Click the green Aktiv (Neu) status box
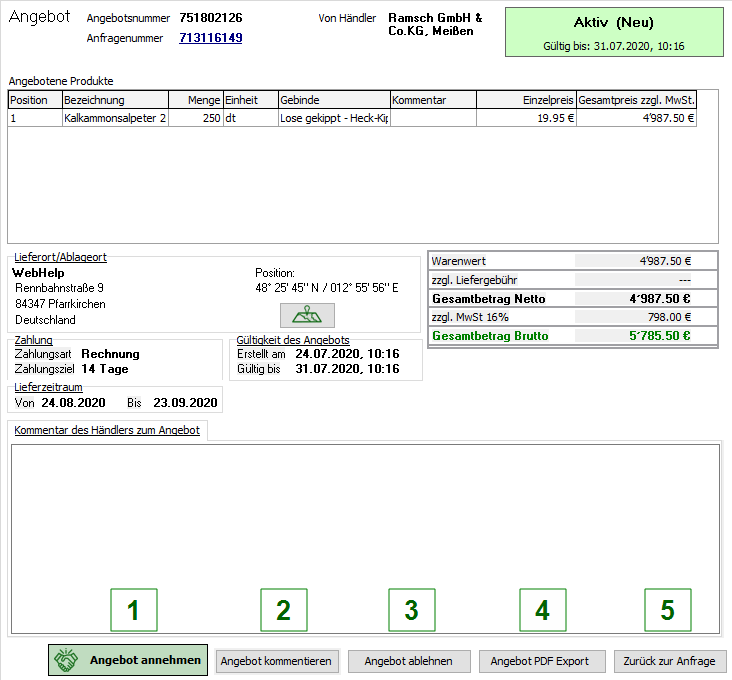Image resolution: width=732 pixels, height=680 pixels. pyautogui.click(x=613, y=31)
